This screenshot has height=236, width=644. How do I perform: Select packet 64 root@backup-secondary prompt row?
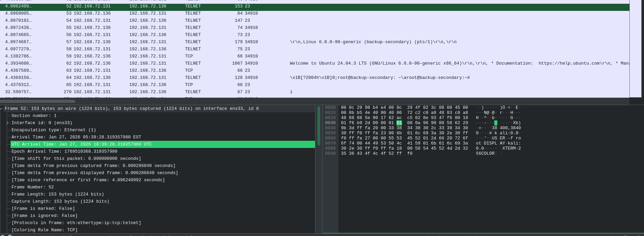point(315,78)
